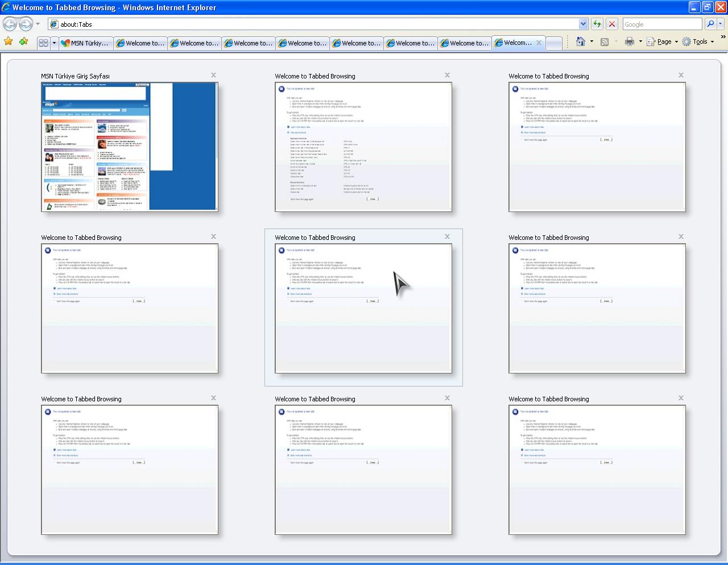Switch to the MSN Türkiy... tab
The image size is (728, 565).
(x=86, y=43)
